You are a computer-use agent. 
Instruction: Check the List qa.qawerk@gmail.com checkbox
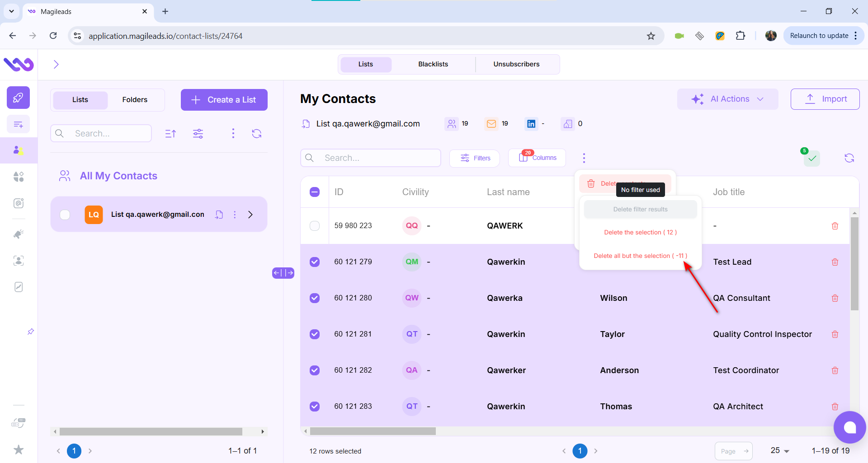tap(65, 215)
